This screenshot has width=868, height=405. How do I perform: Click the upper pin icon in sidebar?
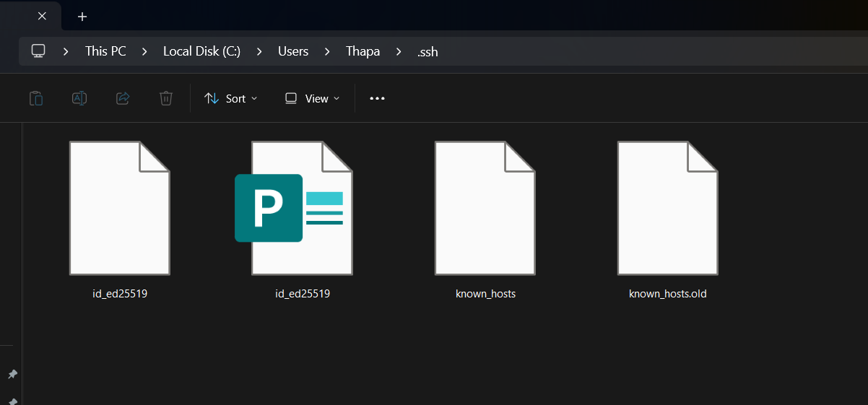click(12, 374)
